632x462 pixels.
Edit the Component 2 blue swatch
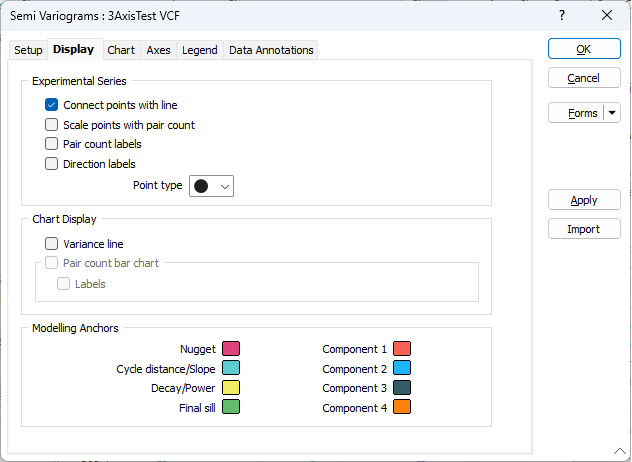point(402,368)
